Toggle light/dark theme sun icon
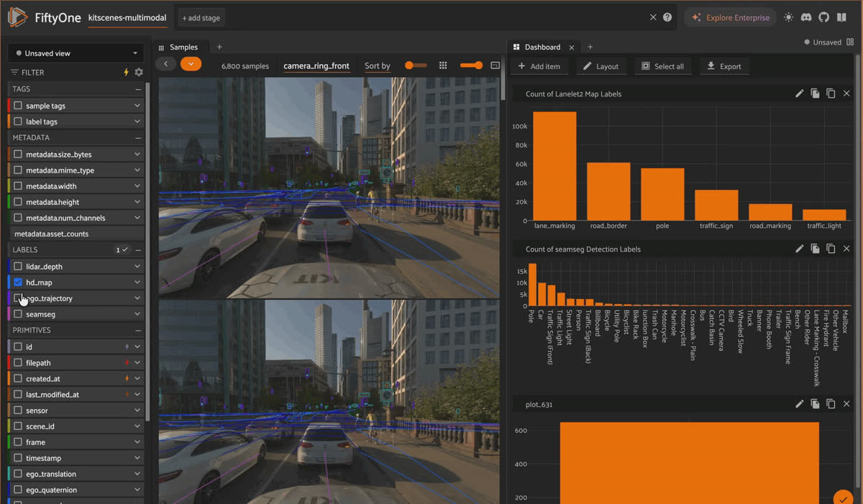 coord(789,17)
